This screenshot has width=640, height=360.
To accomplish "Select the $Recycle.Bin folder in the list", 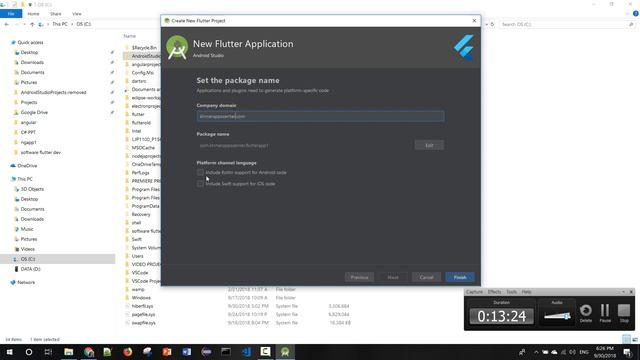I will 144,48.
